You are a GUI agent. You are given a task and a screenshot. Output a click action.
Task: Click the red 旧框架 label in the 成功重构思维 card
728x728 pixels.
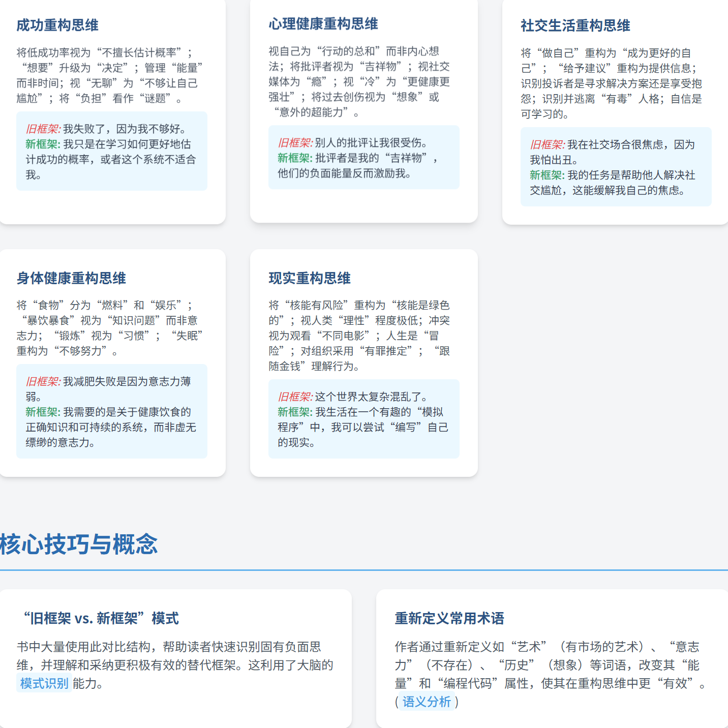pos(43,129)
